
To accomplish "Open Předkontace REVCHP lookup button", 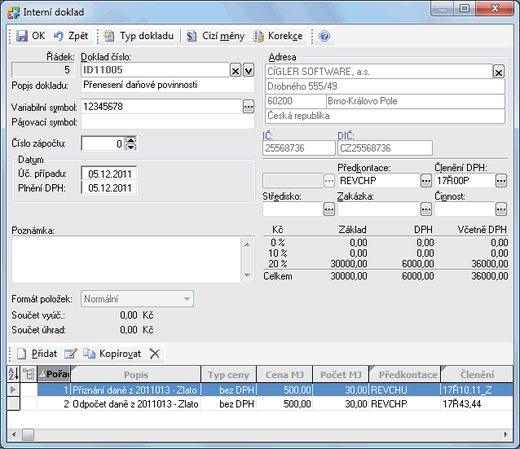I will [x=426, y=181].
